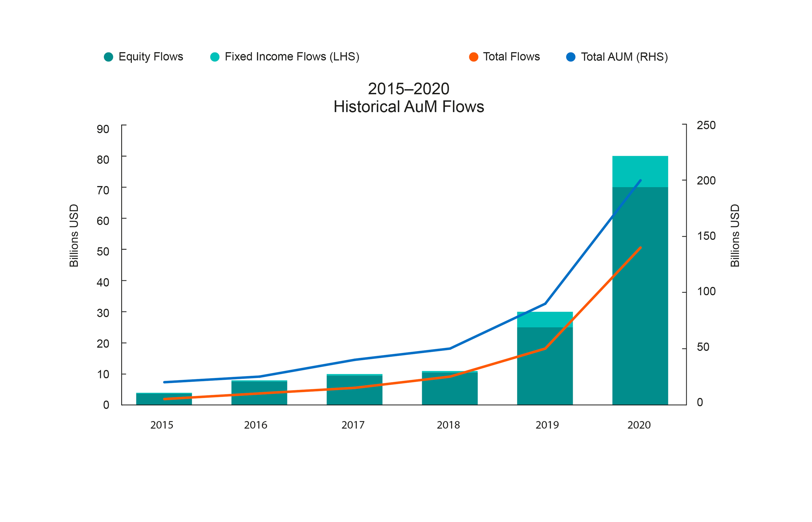
Task: Select the 'Total AUM (RHS)' legend label
Action: (625, 57)
